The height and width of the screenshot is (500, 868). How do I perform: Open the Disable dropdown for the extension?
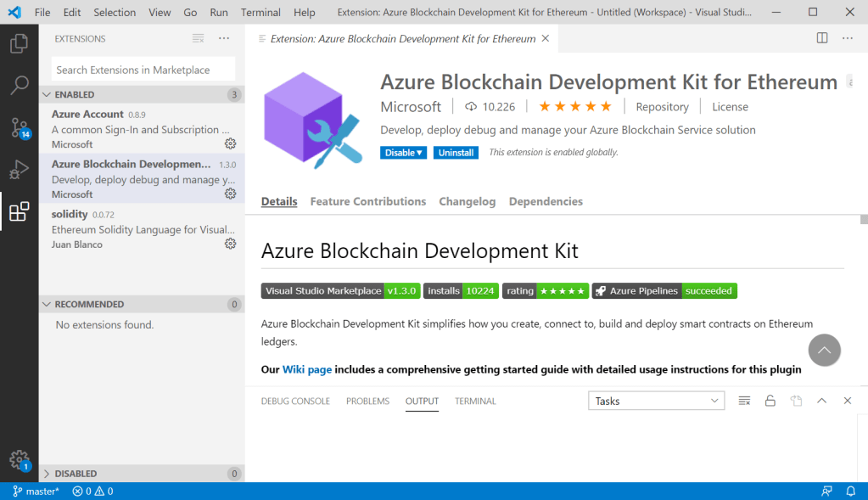pyautogui.click(x=403, y=152)
